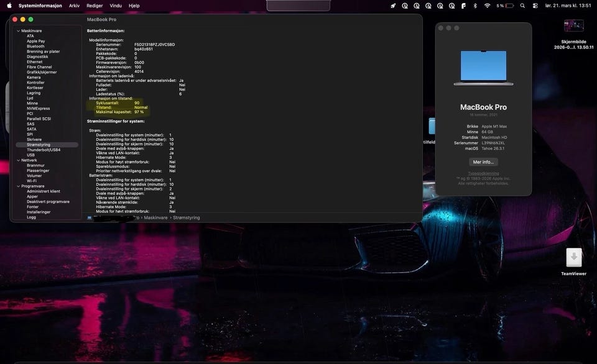Select Deaktivert programvare in the sidebar
Screen dimensions: 597x364
(48, 202)
